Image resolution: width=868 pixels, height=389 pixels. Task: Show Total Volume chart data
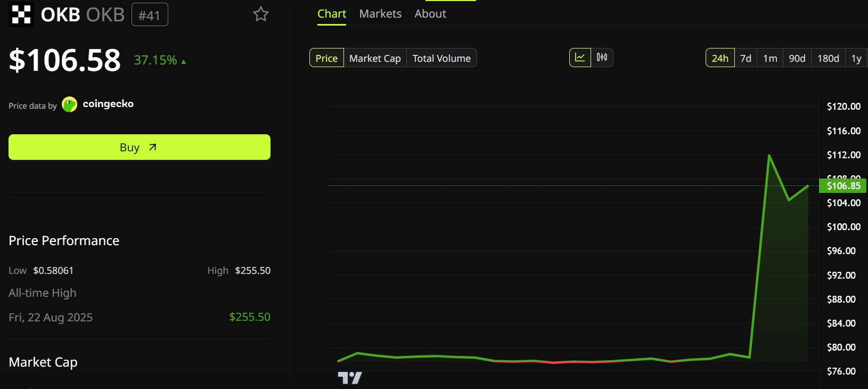coord(441,58)
